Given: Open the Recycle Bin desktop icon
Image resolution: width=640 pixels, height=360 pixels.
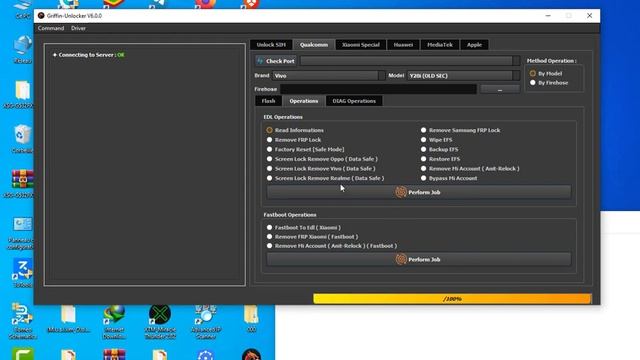Looking at the screenshot, I should click(x=22, y=139).
